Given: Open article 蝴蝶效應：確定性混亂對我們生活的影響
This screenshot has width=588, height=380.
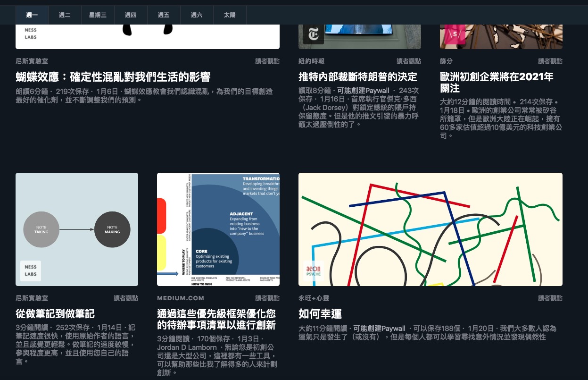Looking at the screenshot, I should 113,77.
